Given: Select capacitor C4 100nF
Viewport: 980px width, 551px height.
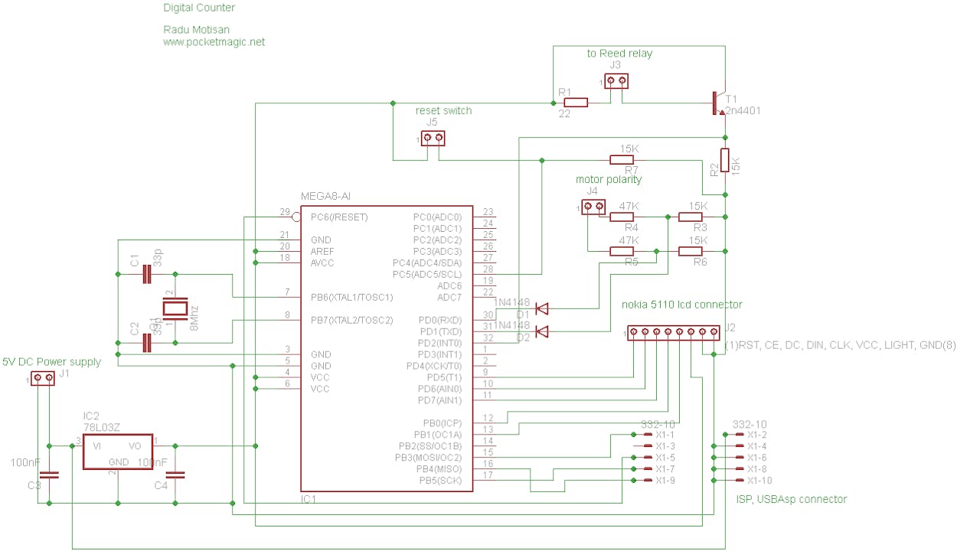Looking at the screenshot, I should tap(175, 475).
